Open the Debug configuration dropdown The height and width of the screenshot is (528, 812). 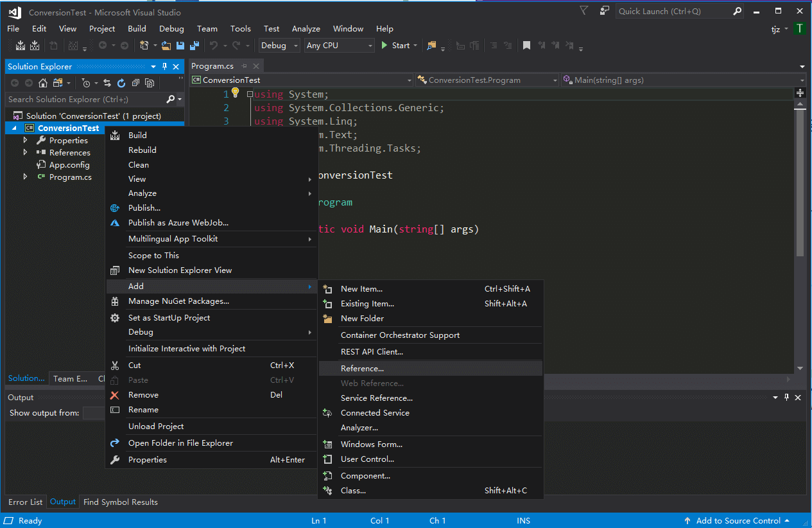tap(279, 46)
